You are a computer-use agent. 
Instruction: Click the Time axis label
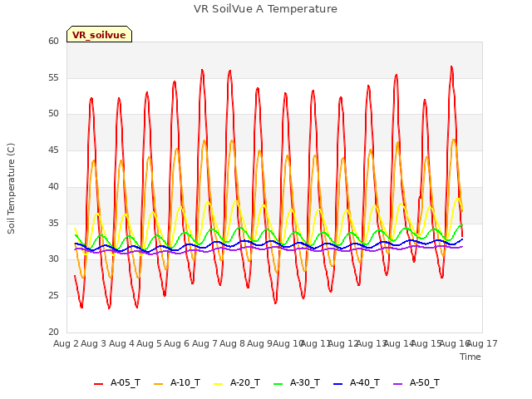tap(470, 357)
